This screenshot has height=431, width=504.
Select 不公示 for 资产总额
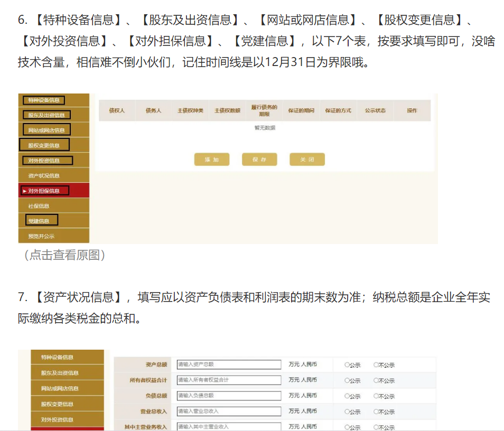[376, 365]
